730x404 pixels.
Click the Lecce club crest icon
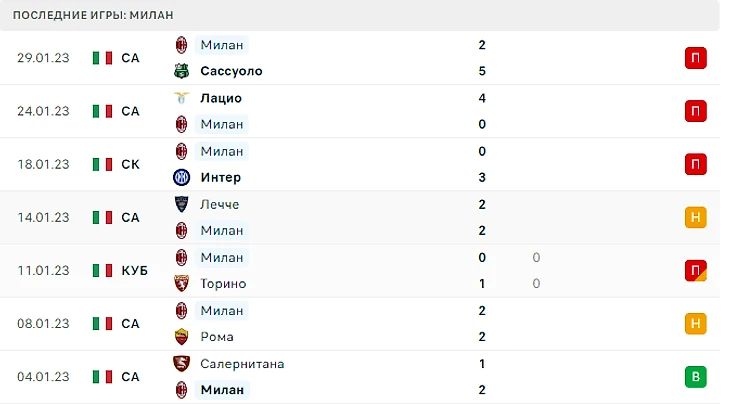point(181,204)
